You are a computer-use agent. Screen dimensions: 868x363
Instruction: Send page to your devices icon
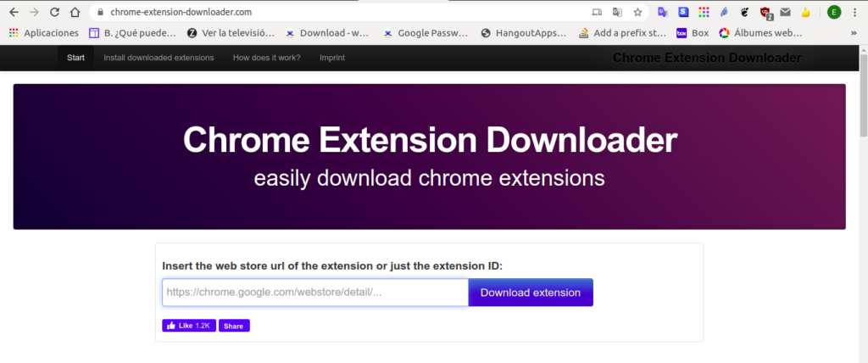coord(596,12)
